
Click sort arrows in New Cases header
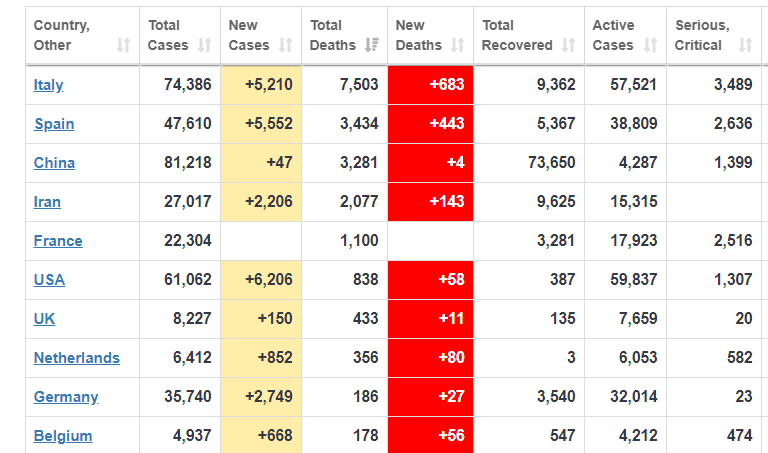coord(285,45)
